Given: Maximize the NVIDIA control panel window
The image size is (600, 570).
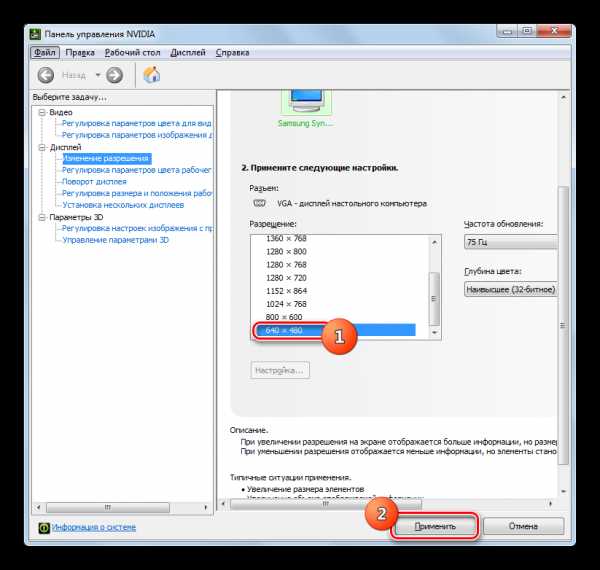Looking at the screenshot, I should point(527,32).
